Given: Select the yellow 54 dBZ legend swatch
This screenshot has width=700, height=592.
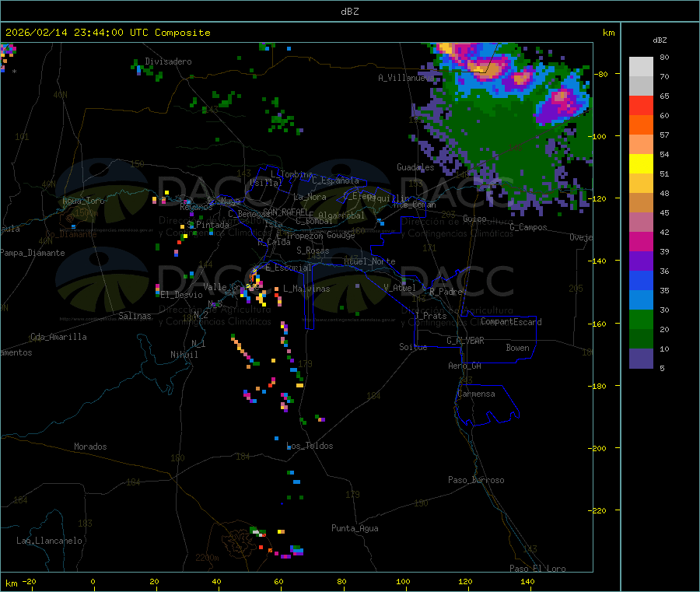Looking at the screenshot, I should [641, 164].
